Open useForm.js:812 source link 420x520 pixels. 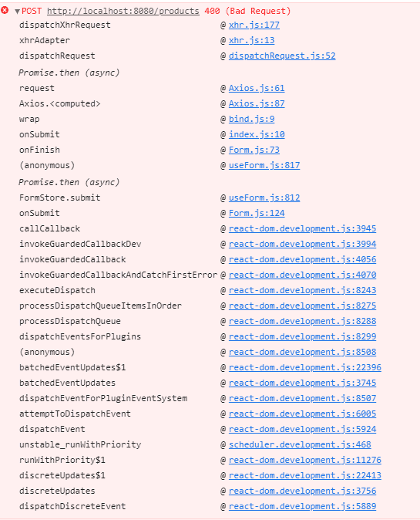click(x=264, y=198)
